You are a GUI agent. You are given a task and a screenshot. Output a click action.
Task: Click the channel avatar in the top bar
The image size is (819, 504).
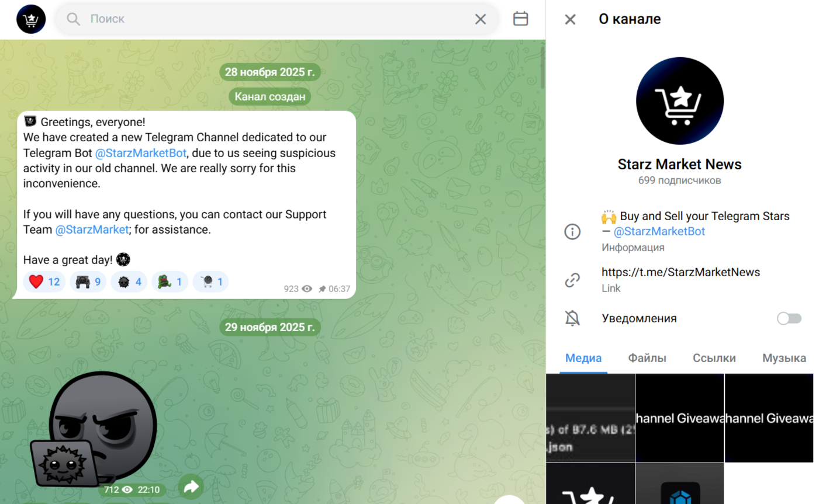[31, 19]
